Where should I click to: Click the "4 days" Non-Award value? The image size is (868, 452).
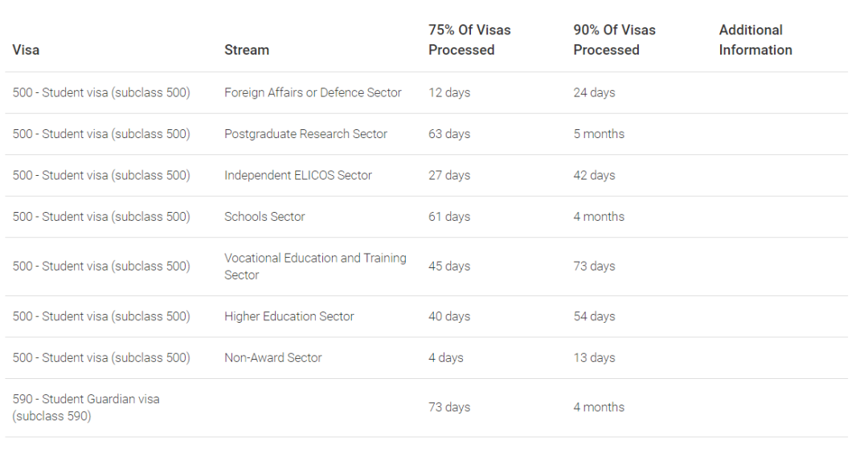[446, 358]
